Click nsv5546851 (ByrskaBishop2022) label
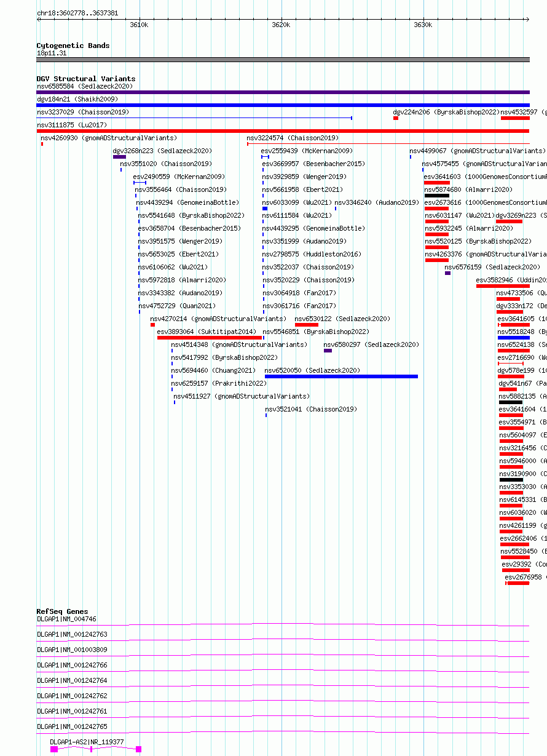Image resolution: width=547 pixels, height=756 pixels. [x=316, y=332]
